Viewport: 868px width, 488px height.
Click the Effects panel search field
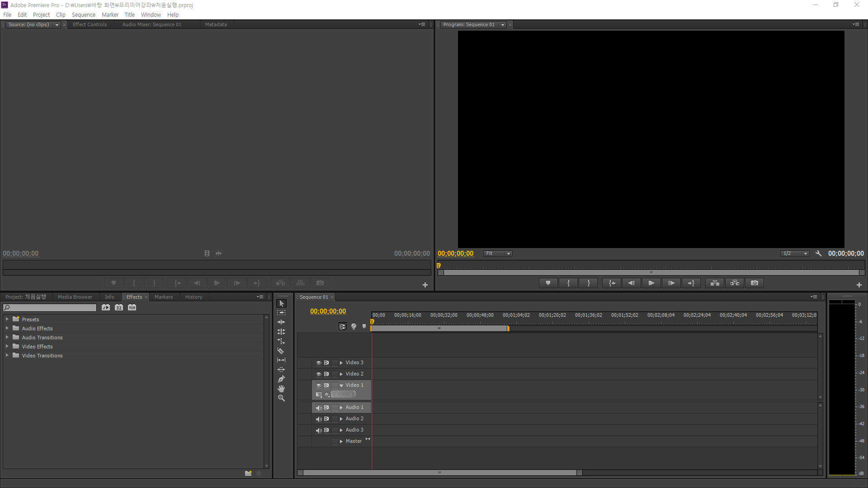(50, 308)
